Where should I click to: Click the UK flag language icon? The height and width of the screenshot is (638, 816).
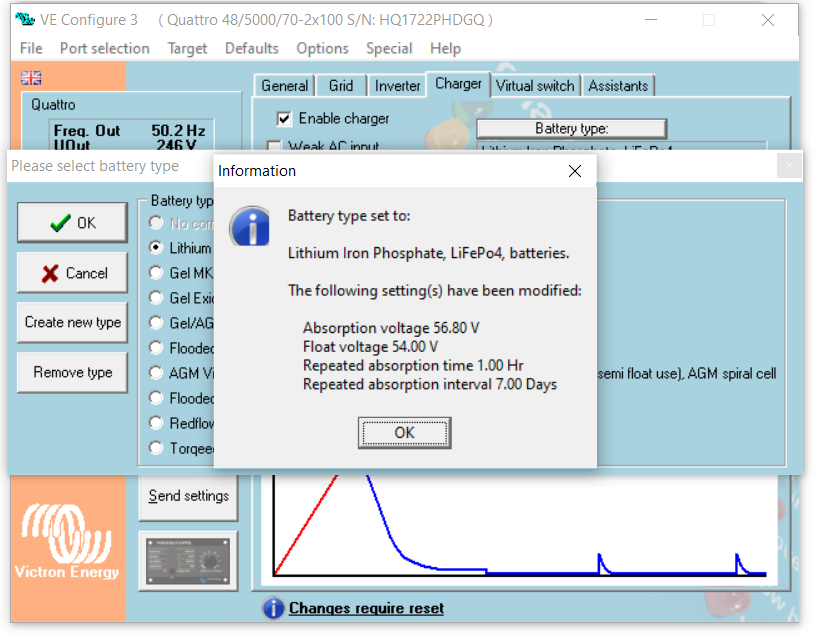31,78
